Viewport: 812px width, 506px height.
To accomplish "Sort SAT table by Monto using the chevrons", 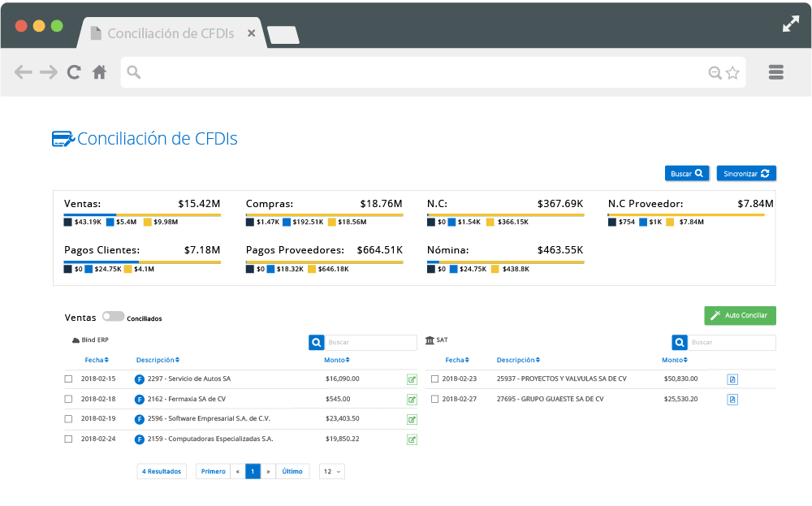I will coord(686,360).
